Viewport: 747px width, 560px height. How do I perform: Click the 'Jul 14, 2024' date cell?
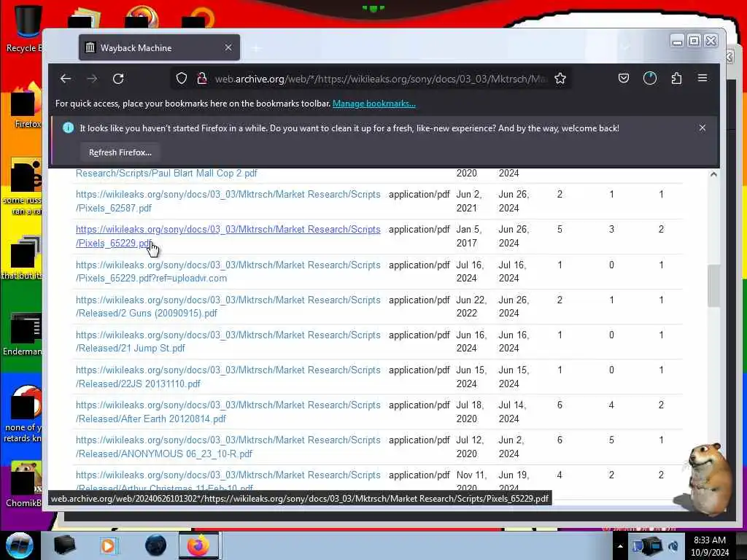point(512,412)
